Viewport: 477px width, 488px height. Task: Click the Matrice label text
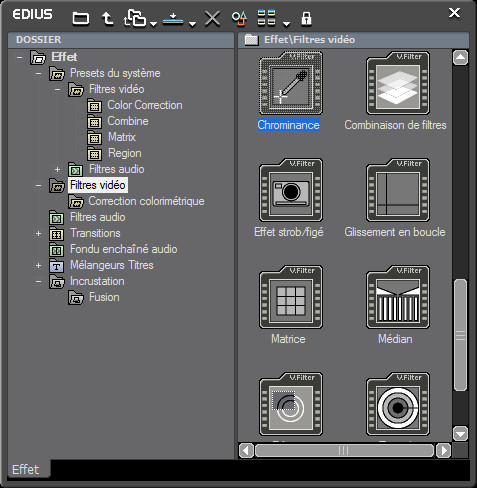tap(288, 339)
